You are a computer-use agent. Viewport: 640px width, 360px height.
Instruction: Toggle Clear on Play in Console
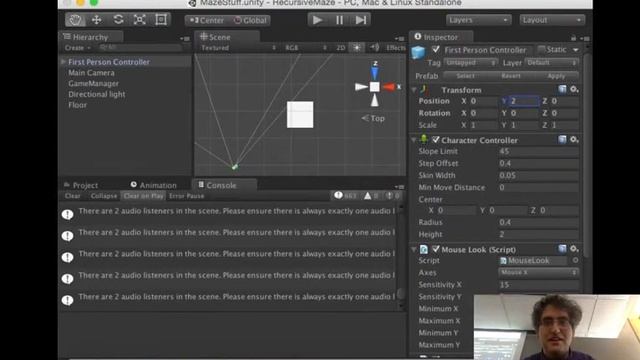[143, 196]
